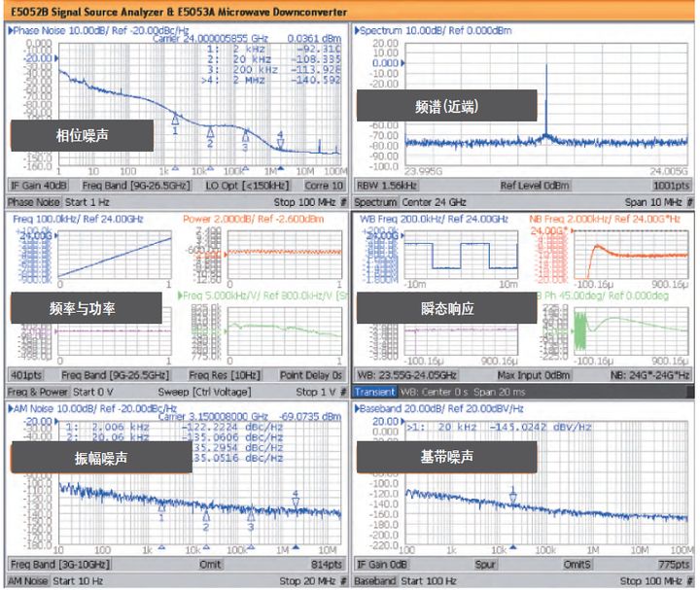Click the LO Opt [<150kHz] status field

tap(247, 186)
